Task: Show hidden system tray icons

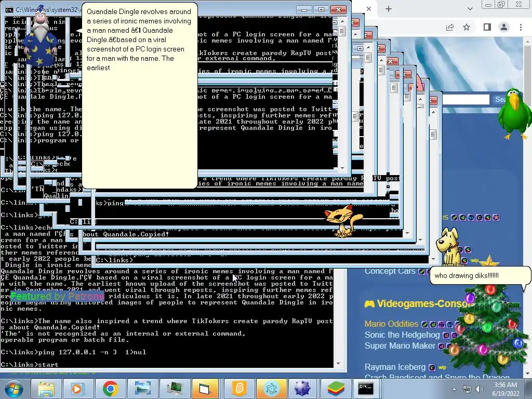Action: (454, 389)
